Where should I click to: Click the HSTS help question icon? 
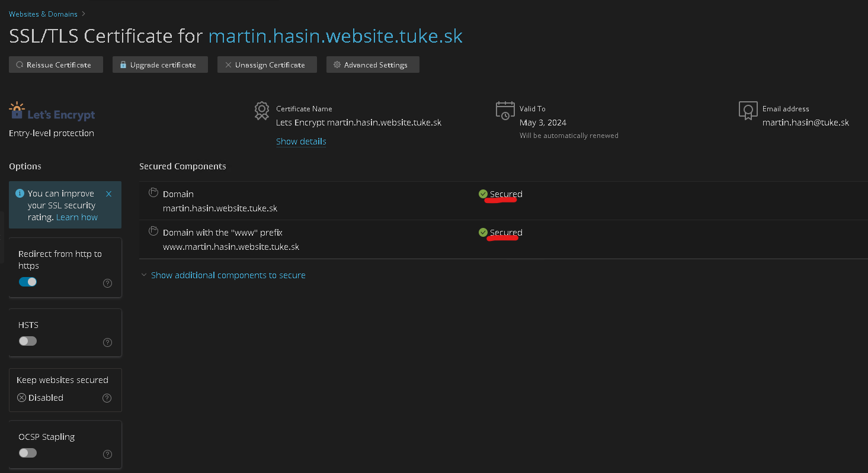[107, 342]
